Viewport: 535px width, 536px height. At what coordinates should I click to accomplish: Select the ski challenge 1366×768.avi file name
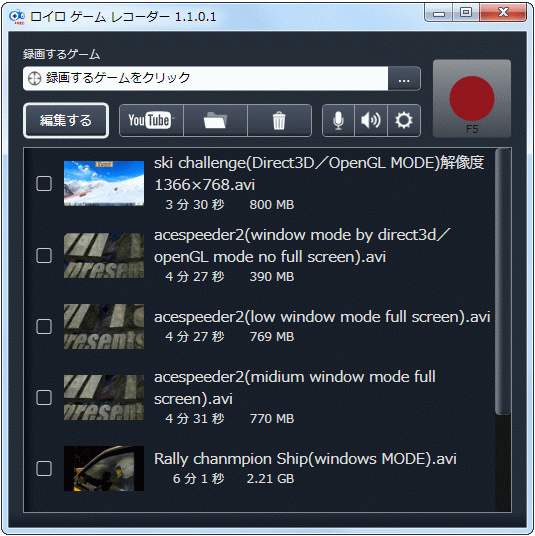click(x=319, y=174)
